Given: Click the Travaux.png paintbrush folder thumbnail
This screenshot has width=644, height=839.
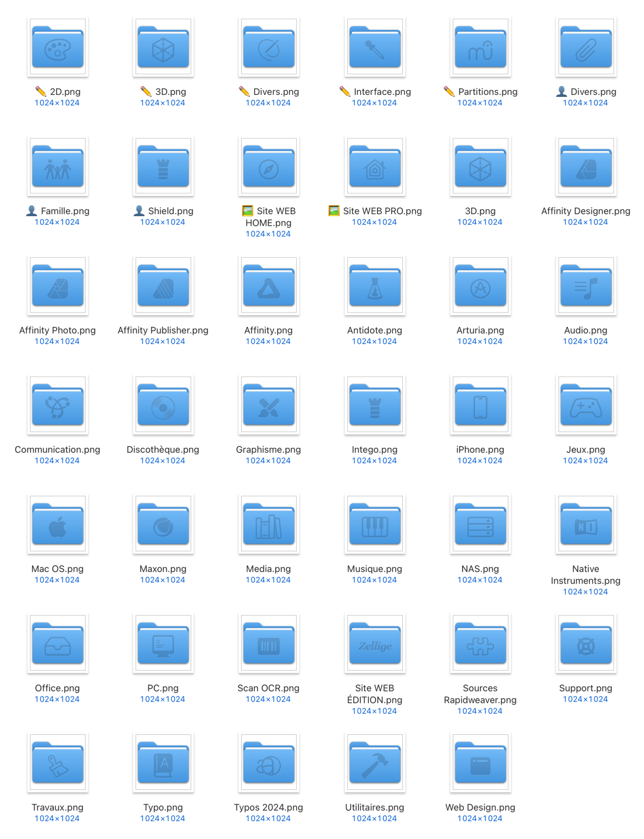Looking at the screenshot, I should click(57, 763).
